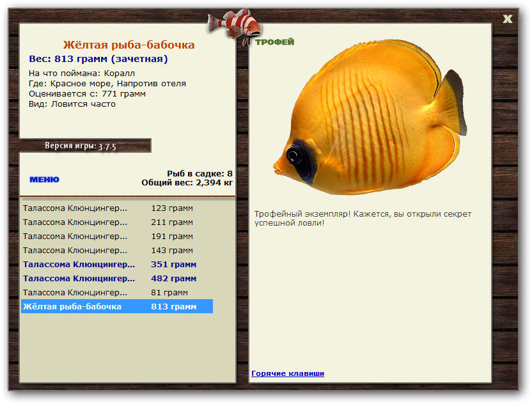Click the Вес: 813 грамм (зачетная) text
The height and width of the screenshot is (404, 532).
pos(98,59)
